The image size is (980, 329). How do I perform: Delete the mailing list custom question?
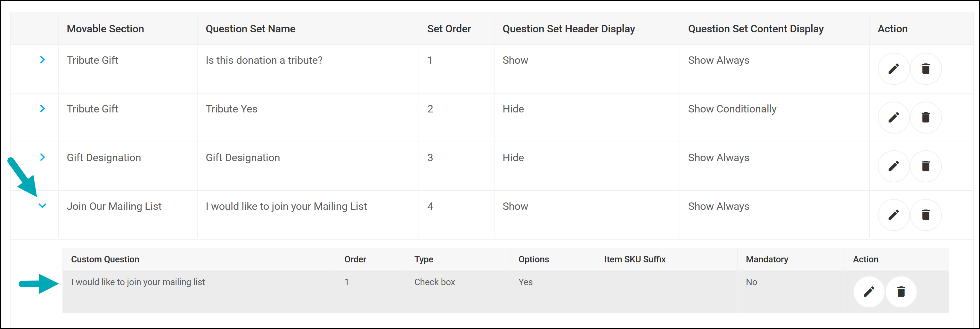click(x=901, y=292)
